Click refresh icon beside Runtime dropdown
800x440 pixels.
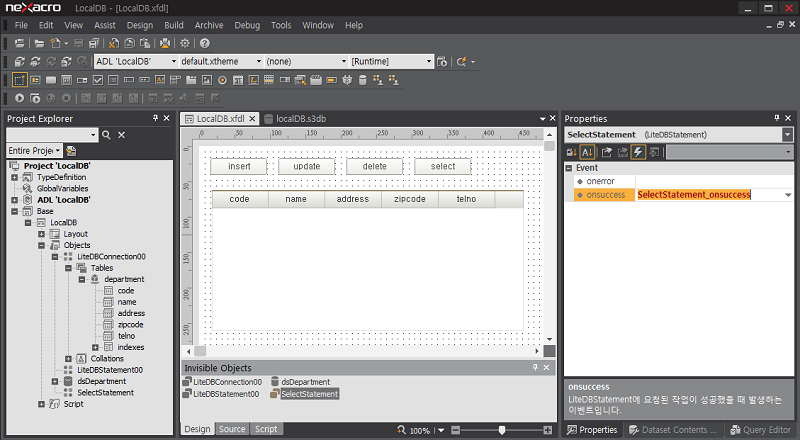462,62
